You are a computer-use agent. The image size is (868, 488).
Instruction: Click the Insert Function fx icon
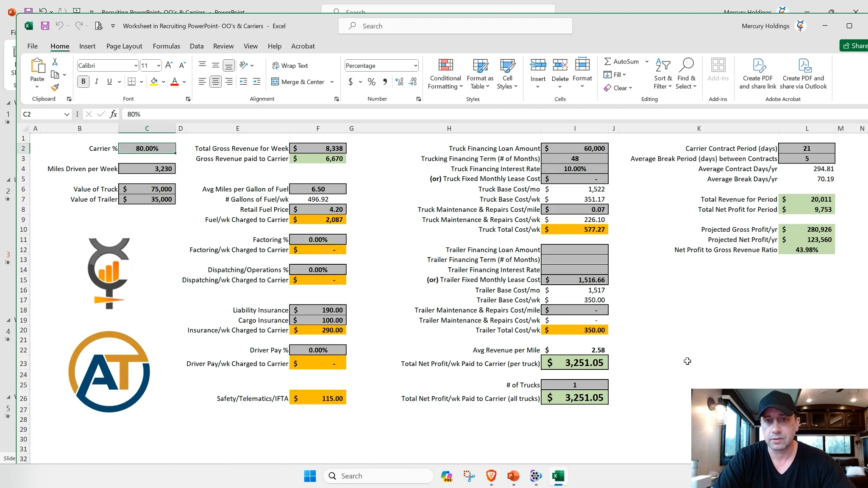[x=113, y=114]
